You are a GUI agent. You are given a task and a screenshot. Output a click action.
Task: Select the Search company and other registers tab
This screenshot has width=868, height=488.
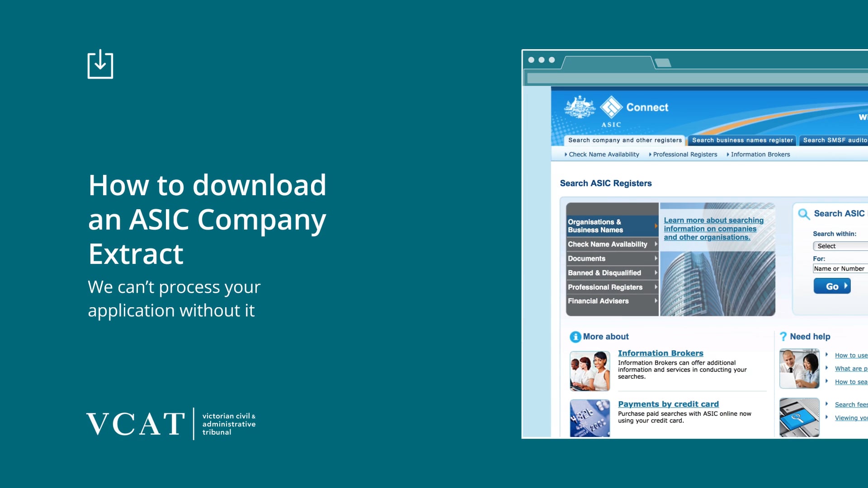tap(624, 140)
